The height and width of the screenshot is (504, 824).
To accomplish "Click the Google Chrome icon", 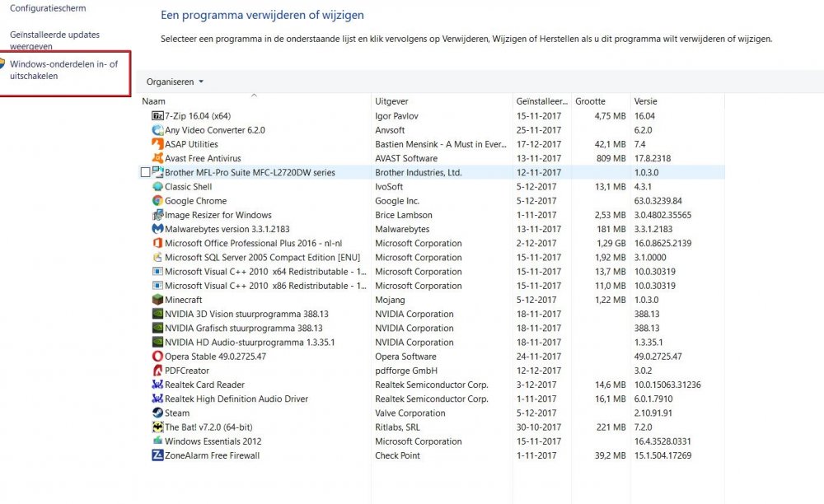I will click(157, 201).
